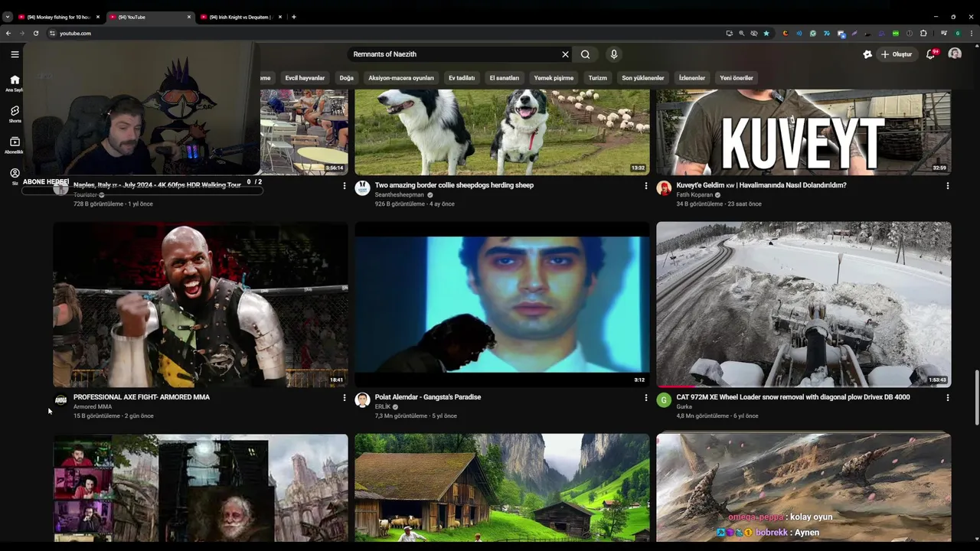This screenshot has height=551, width=980.
Task: Open the Kuveyt'e Geldim video title
Action: click(761, 185)
